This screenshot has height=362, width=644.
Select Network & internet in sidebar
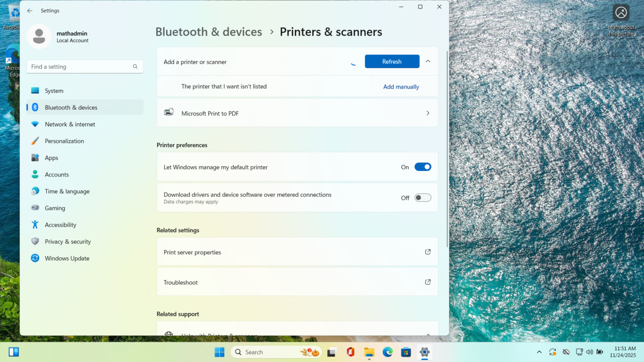point(70,124)
